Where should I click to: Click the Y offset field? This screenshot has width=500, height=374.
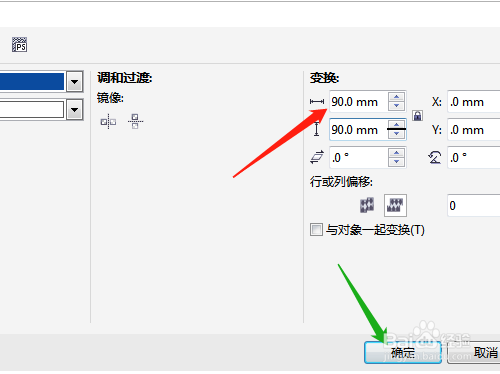(474, 130)
